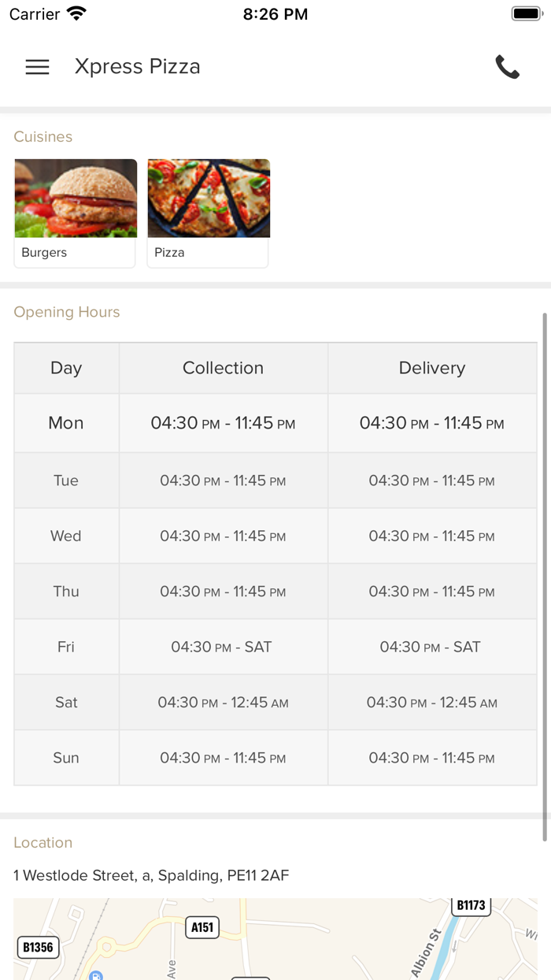551x980 pixels.
Task: Click the B1173 road marker on map
Action: click(471, 906)
